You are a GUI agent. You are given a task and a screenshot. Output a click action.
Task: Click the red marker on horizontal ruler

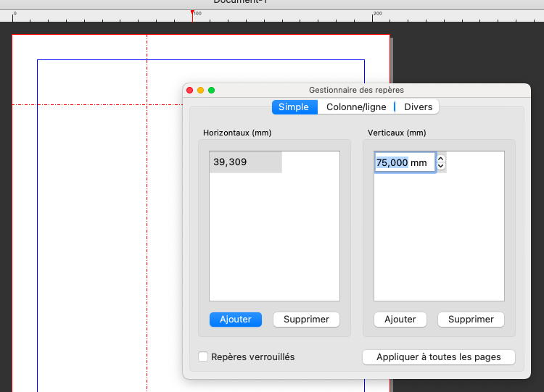[192, 12]
